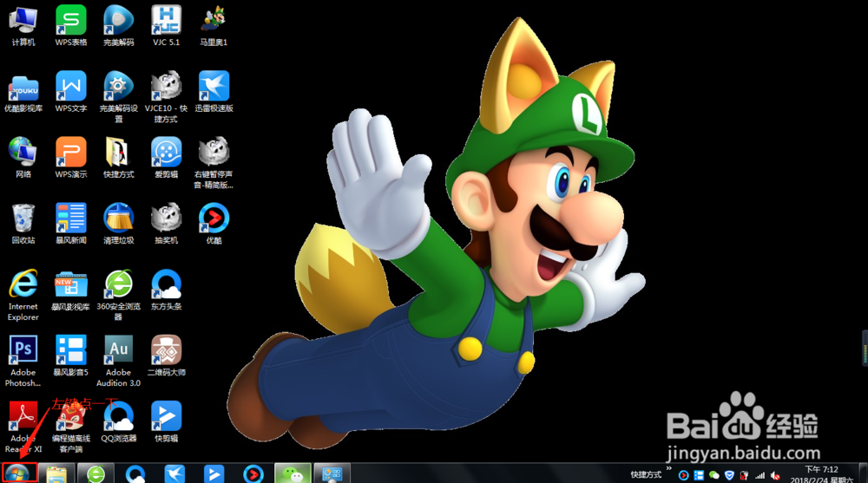Viewport: 868px width, 483px height.
Task: Click the Youku tray icon
Action: click(x=684, y=475)
